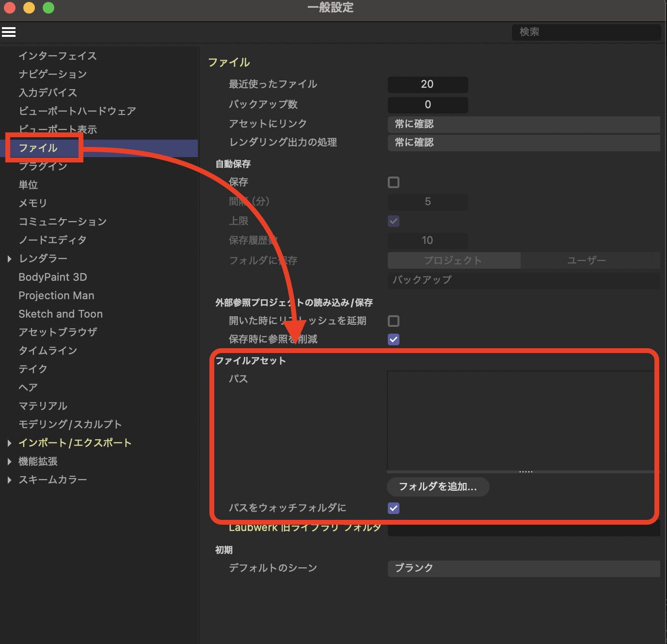Click the path list resize handle dots

pyautogui.click(x=526, y=472)
